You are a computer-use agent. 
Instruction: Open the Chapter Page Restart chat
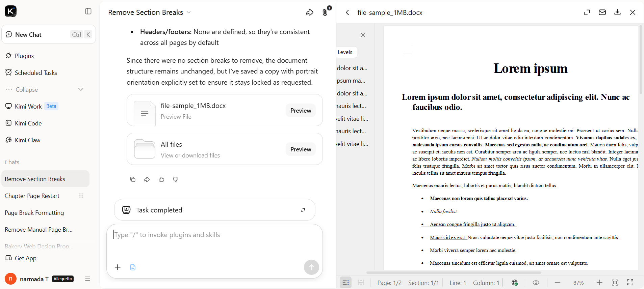32,196
